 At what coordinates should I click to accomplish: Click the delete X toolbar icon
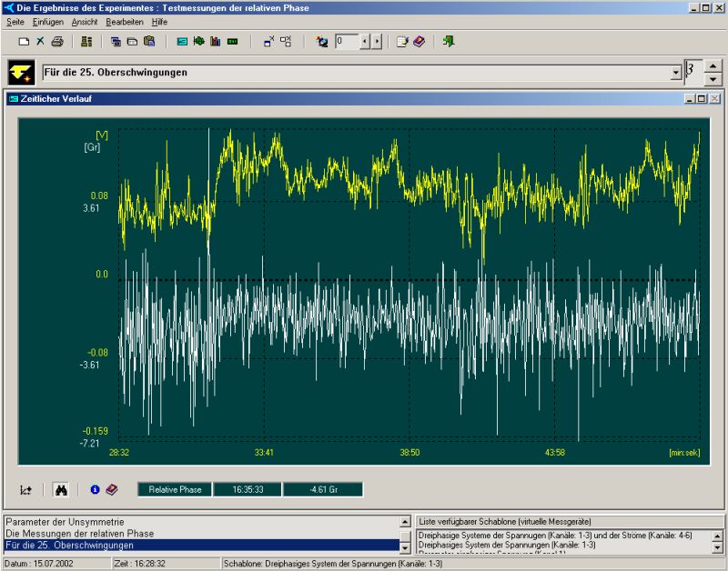(40, 42)
